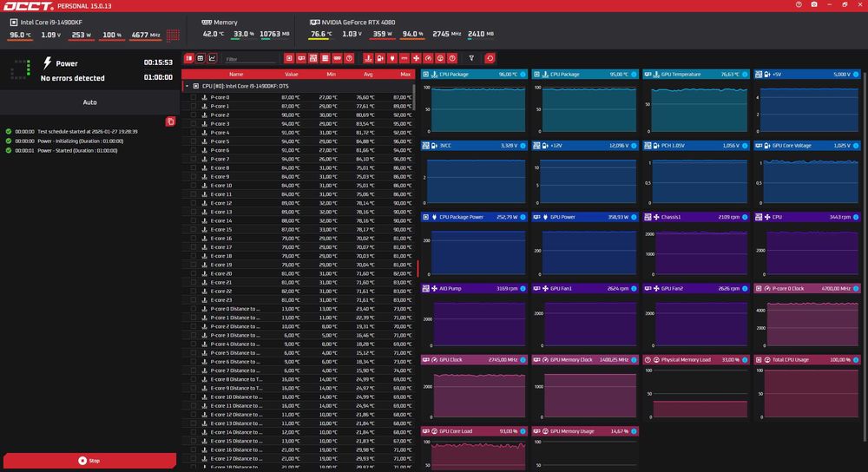Viewport: 868px width, 472px height.
Task: Click the P-core 0 Clock graph header
Action: [807, 288]
